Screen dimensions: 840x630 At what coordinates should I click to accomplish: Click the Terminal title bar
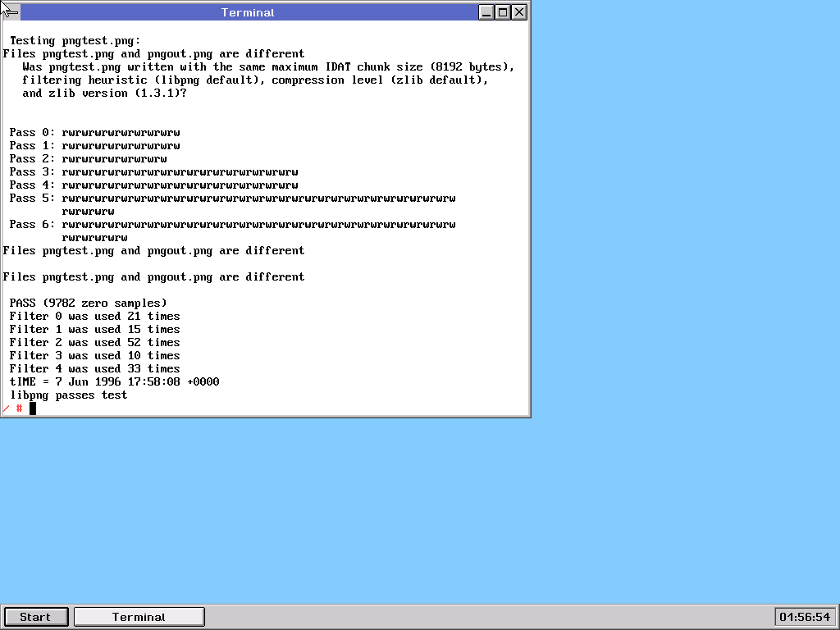click(248, 12)
